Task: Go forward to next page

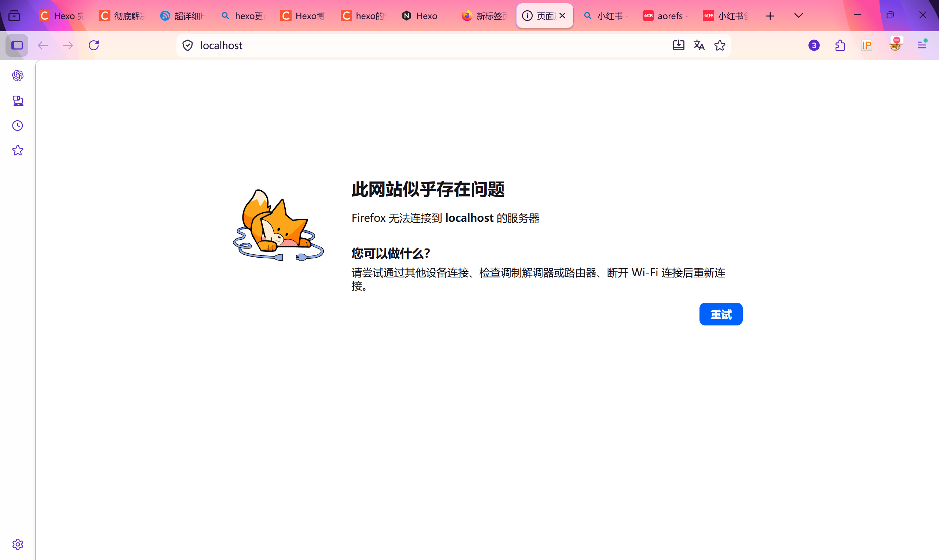Action: 68,45
